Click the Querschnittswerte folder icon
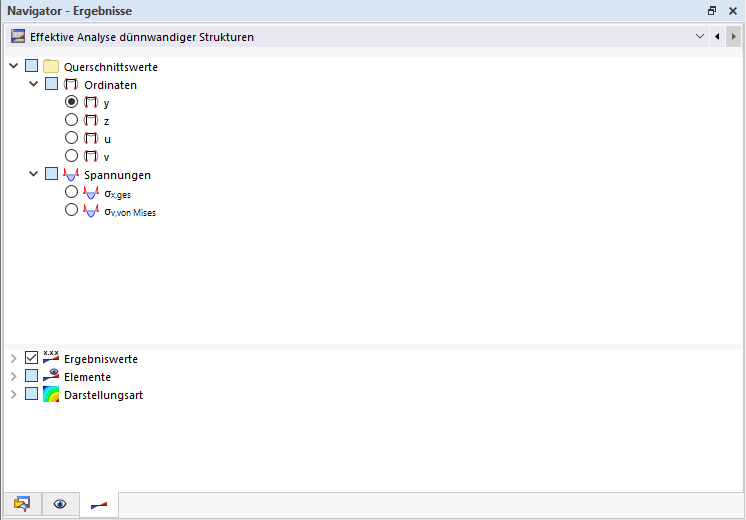Viewport: 746px width, 520px height. 51,66
